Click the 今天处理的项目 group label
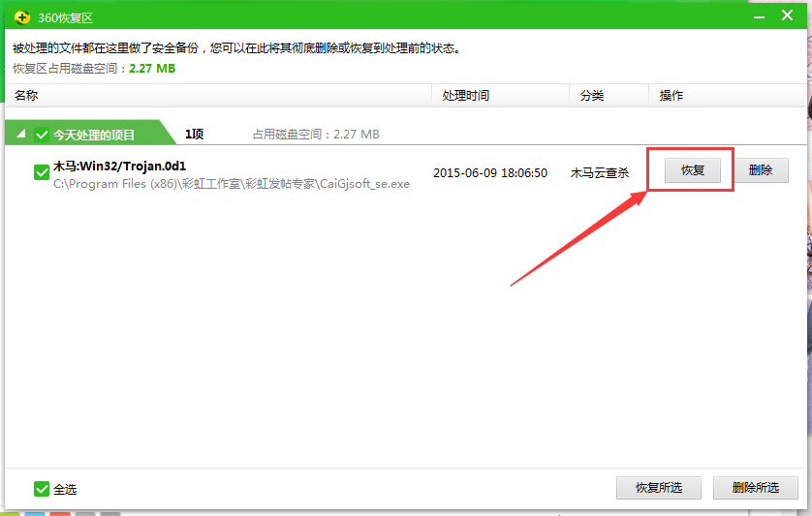The height and width of the screenshot is (516, 812). click(94, 136)
